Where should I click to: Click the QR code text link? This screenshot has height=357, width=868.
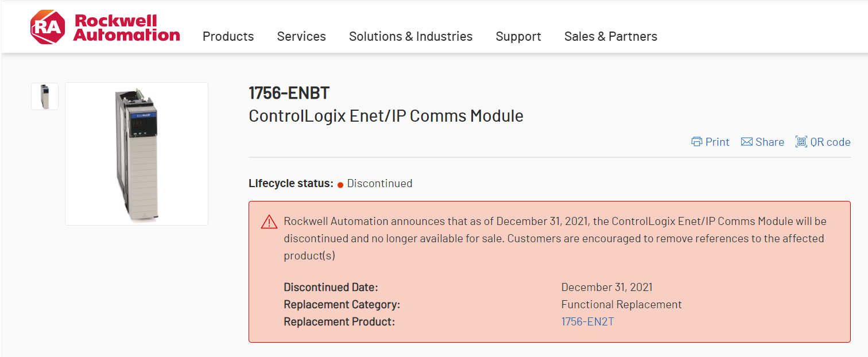point(830,142)
